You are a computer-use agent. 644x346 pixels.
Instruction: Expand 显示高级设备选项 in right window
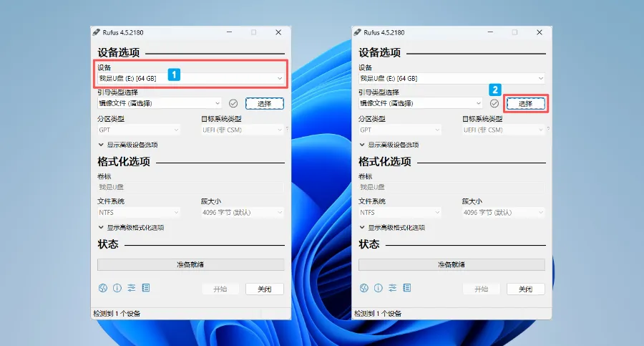click(389, 145)
